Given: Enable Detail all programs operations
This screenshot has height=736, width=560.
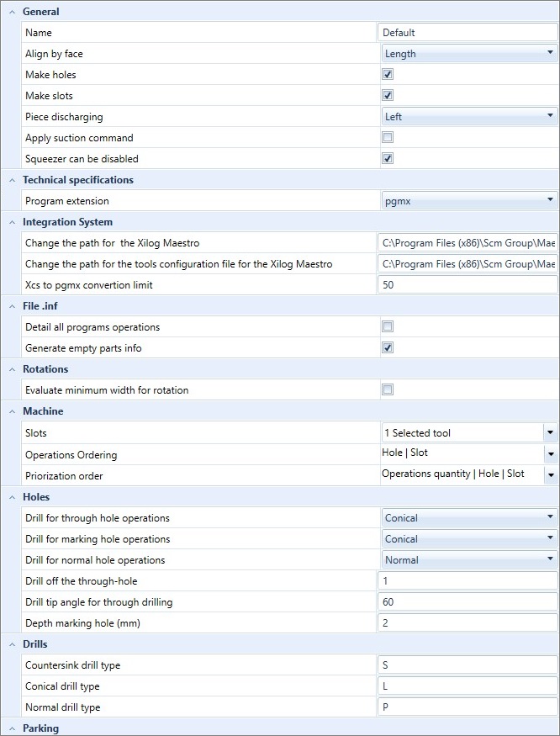Looking at the screenshot, I should (388, 326).
